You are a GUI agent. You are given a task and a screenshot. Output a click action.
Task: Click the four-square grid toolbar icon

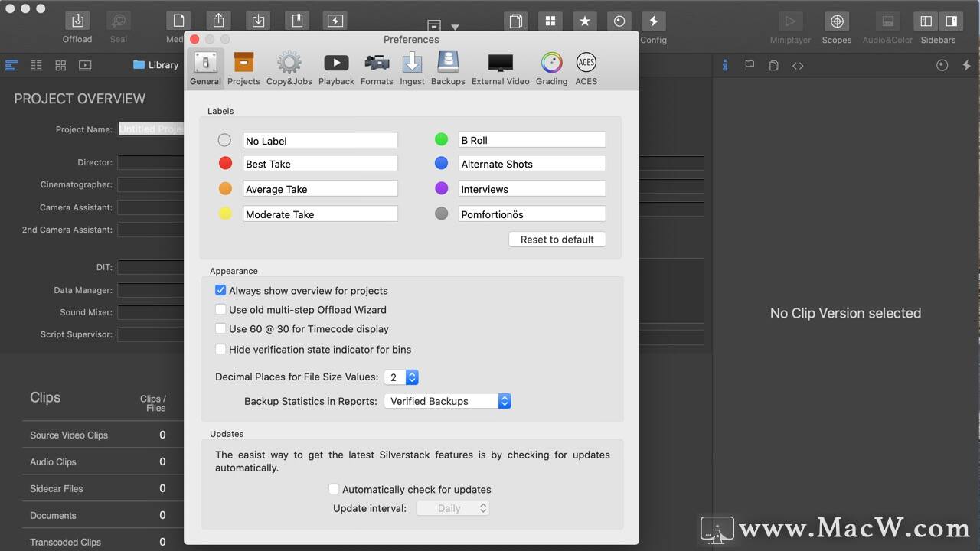click(x=550, y=21)
